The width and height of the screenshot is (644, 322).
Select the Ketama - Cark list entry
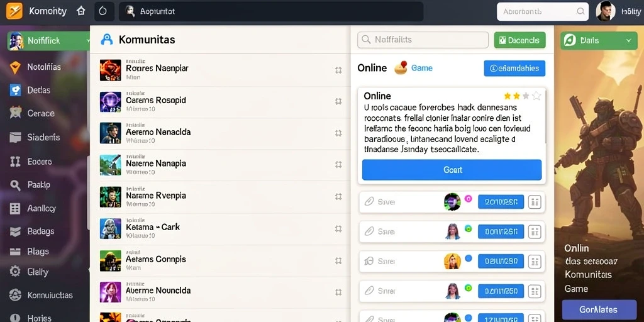coord(219,228)
